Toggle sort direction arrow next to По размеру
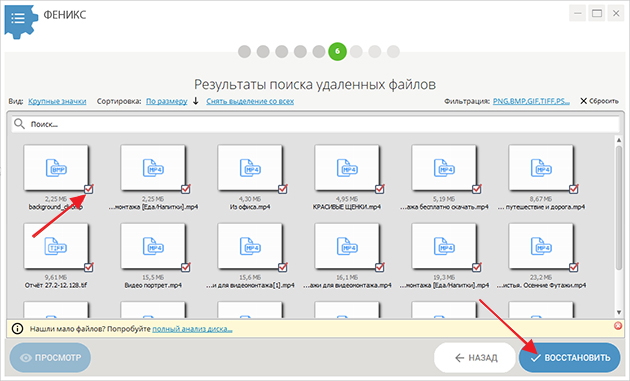630x381 pixels. click(x=196, y=101)
